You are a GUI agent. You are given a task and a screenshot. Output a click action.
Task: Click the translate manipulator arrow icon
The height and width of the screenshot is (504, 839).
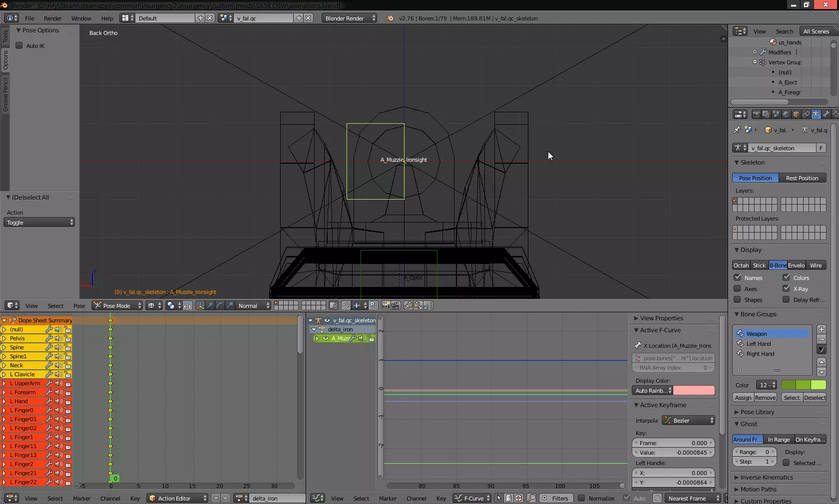210,305
